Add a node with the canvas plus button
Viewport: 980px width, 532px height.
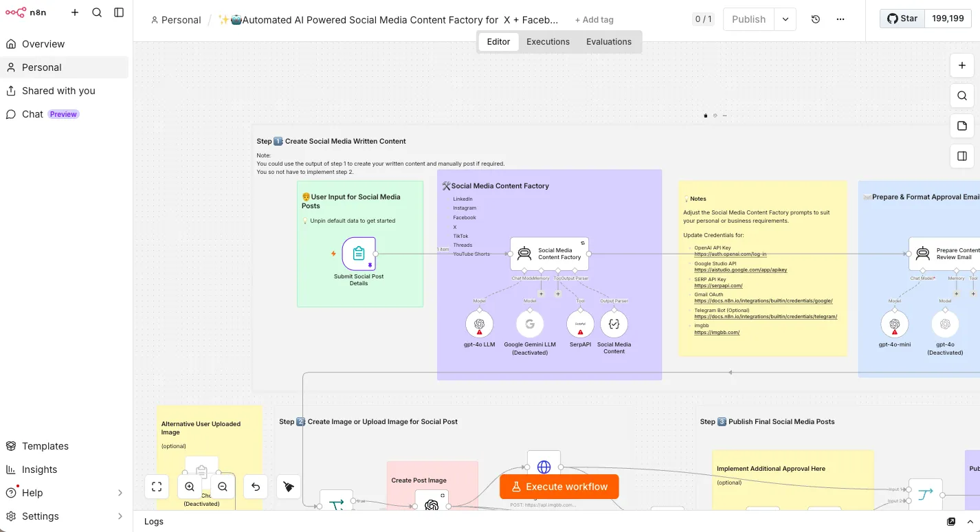tap(962, 65)
